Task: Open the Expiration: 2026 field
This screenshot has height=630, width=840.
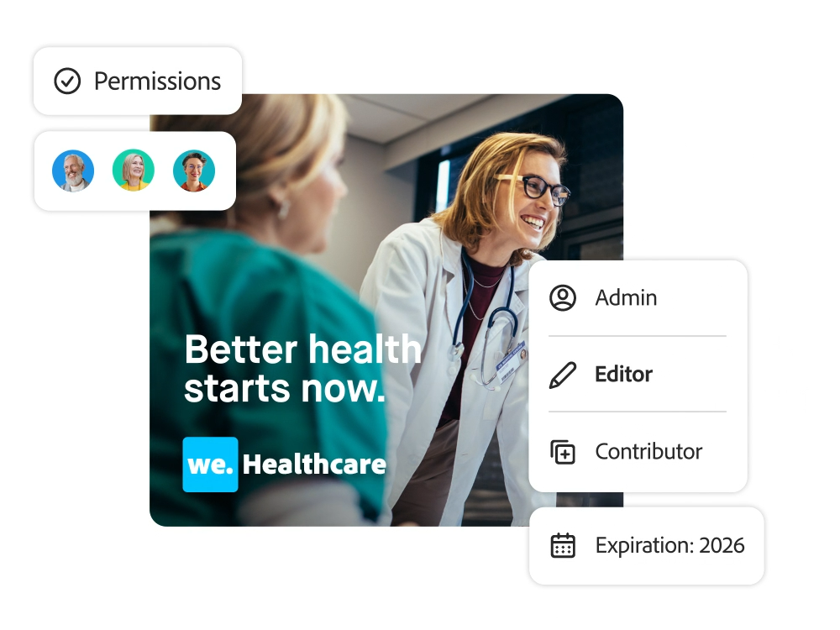Action: pyautogui.click(x=647, y=546)
